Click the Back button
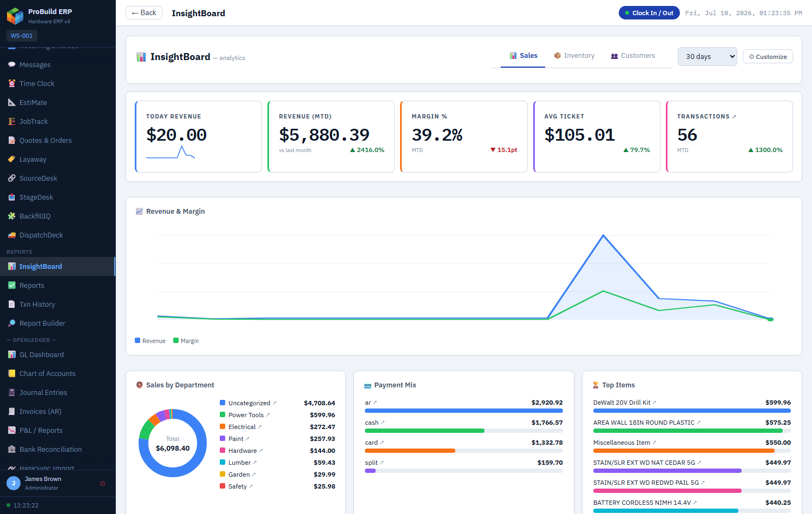The image size is (812, 514). (144, 12)
